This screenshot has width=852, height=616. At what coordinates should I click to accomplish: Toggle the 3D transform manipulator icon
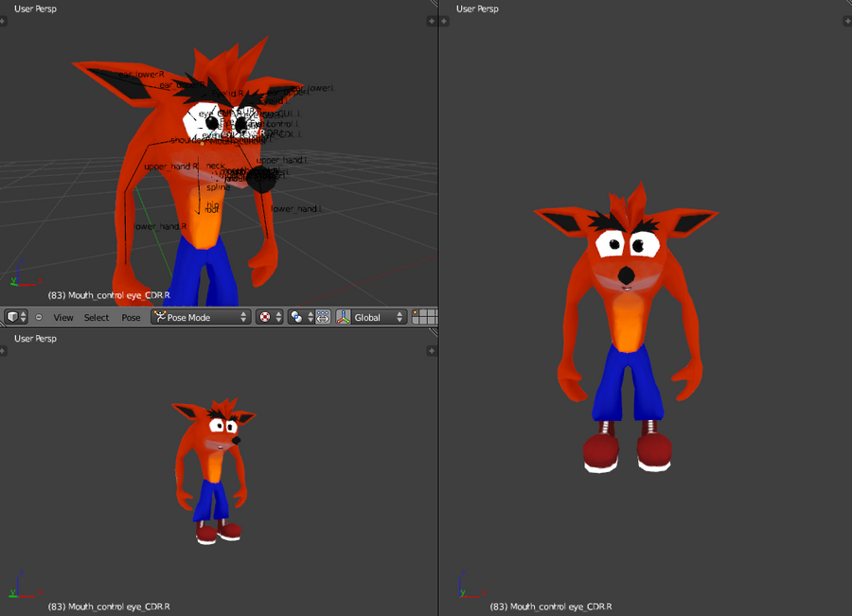(x=344, y=317)
